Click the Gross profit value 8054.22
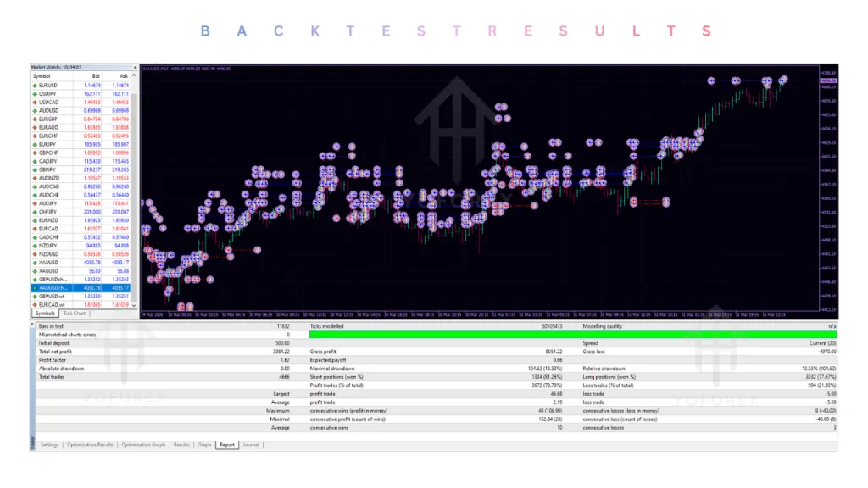 pos(553,352)
